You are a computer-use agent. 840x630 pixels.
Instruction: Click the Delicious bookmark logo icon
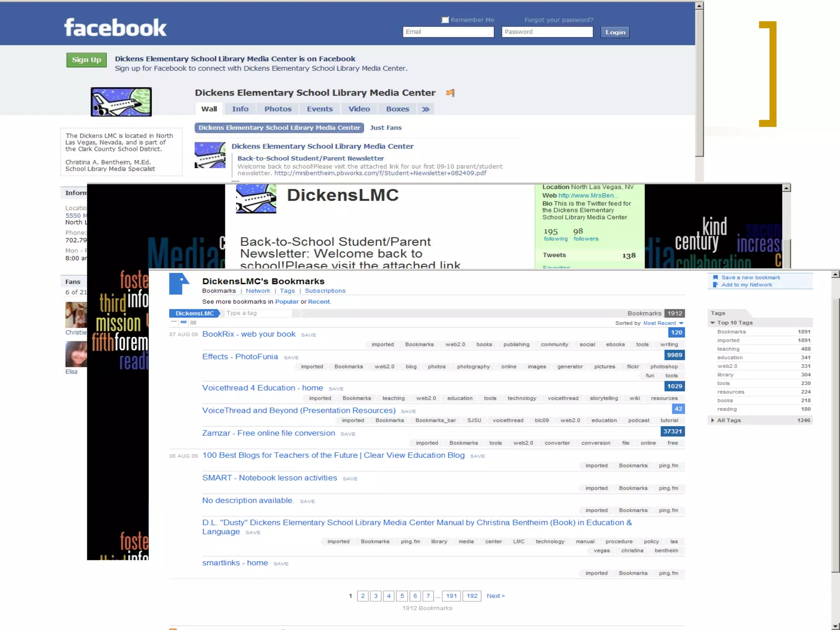pyautogui.click(x=179, y=284)
